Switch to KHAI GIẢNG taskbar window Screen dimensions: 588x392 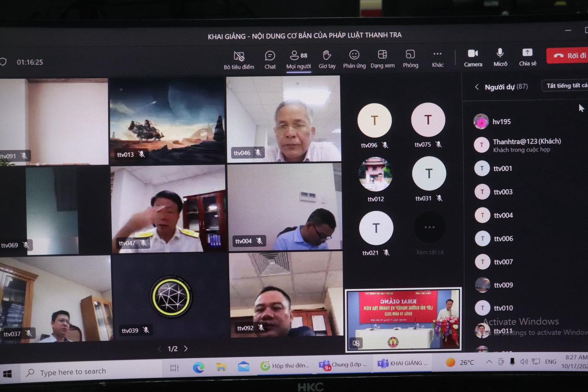pos(403,363)
